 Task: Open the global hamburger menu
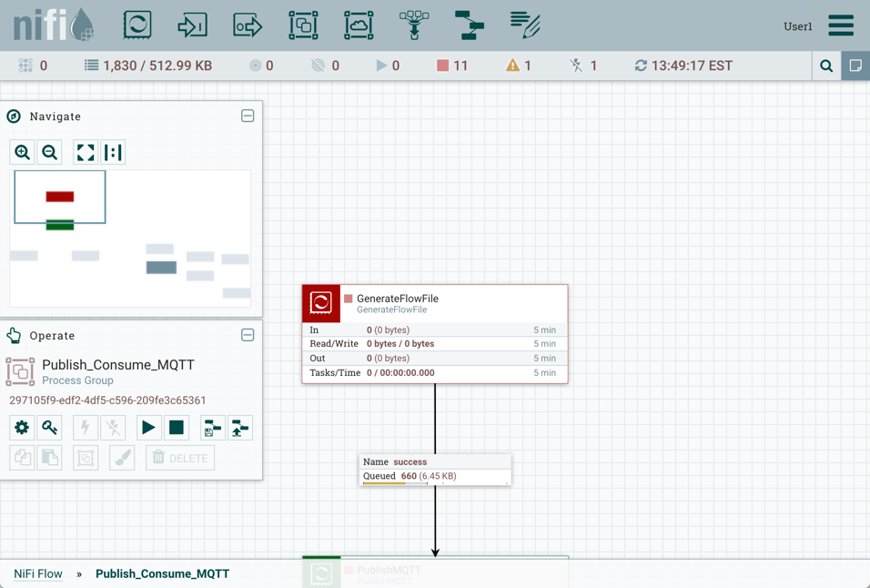coord(840,25)
